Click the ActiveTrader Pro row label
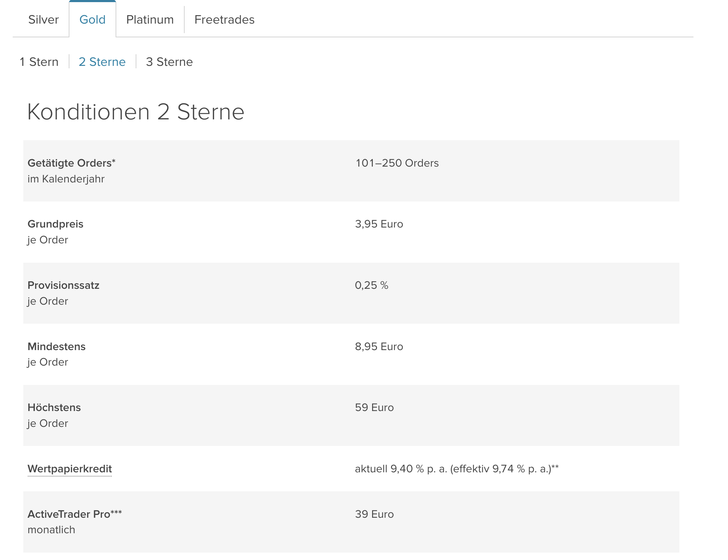 74,514
